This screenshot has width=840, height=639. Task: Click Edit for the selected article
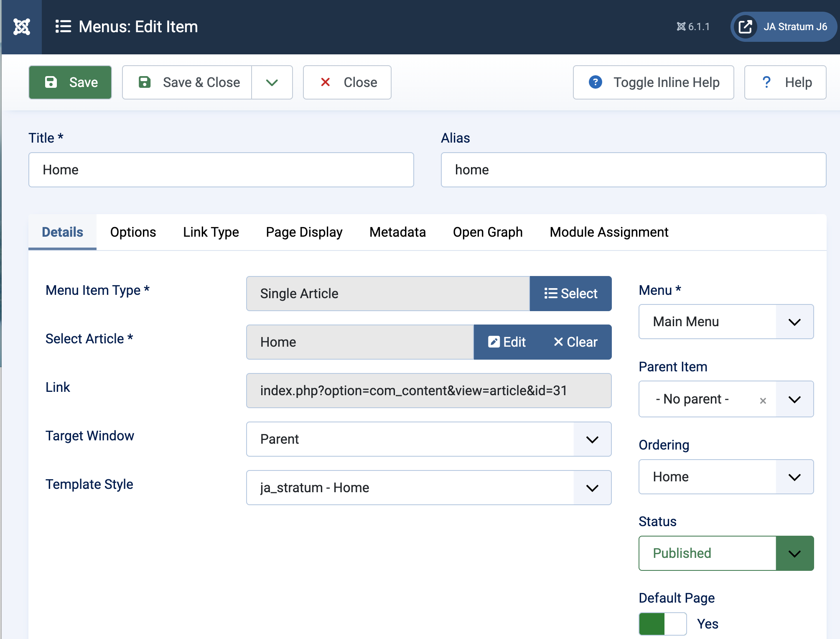507,342
